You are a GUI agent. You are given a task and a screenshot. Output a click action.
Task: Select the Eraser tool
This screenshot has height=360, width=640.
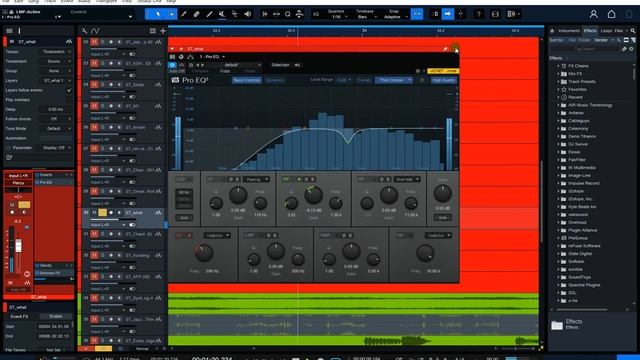[x=197, y=14]
